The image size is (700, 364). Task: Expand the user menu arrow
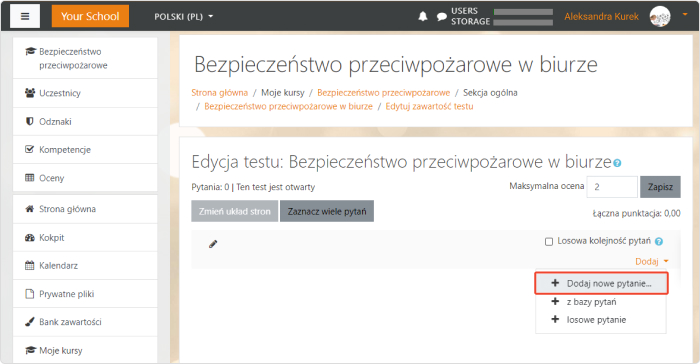[x=685, y=14]
